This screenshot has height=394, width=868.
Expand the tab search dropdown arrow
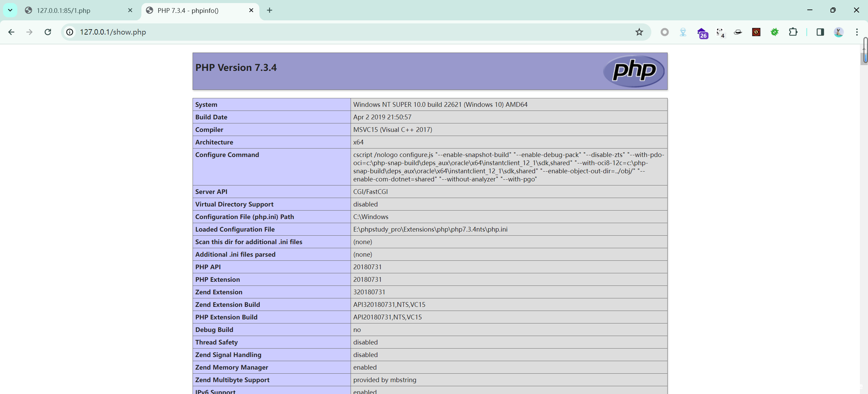point(10,10)
